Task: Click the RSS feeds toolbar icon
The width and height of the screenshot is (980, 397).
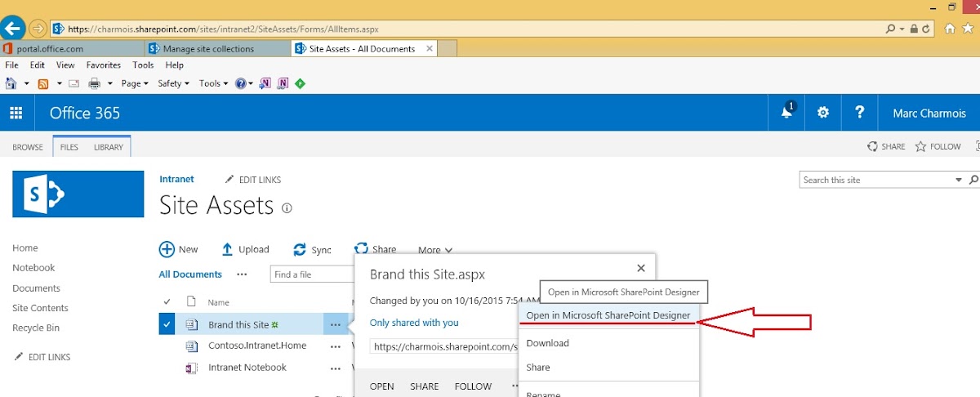Action: 42,83
